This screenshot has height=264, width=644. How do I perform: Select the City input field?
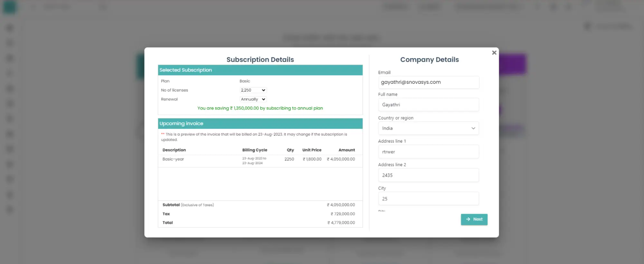click(x=428, y=199)
